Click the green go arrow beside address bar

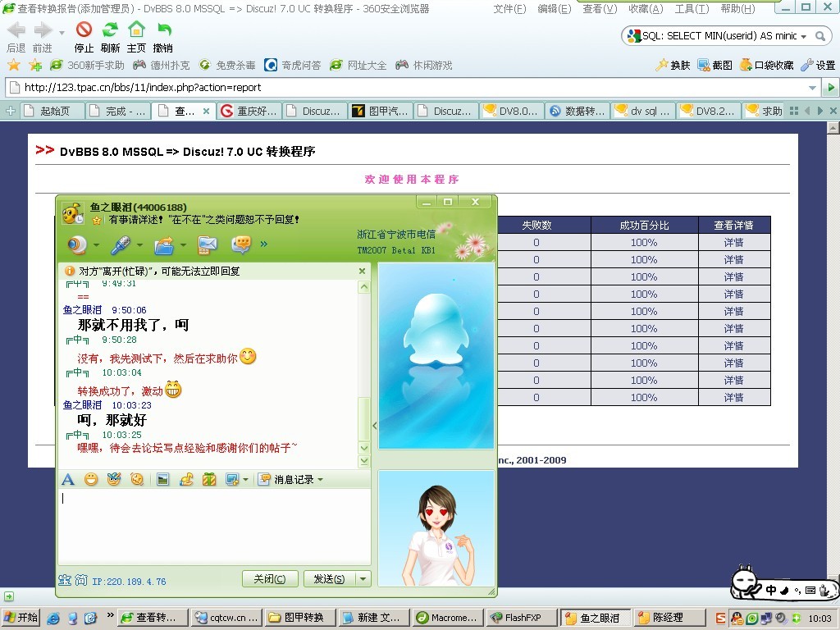tap(831, 87)
